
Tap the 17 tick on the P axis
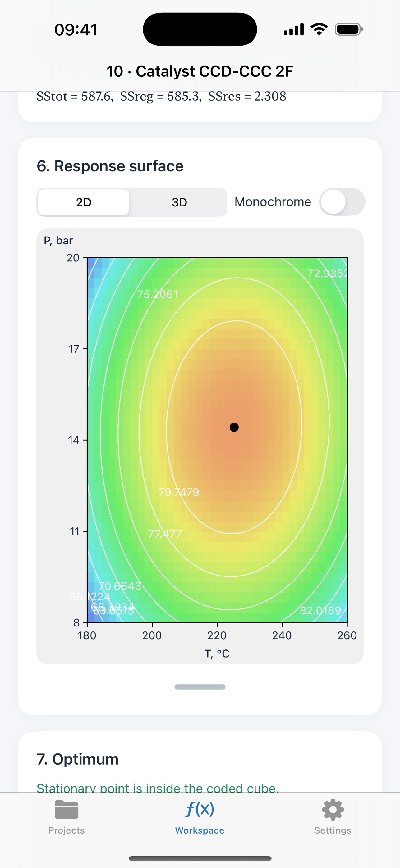[x=74, y=349]
